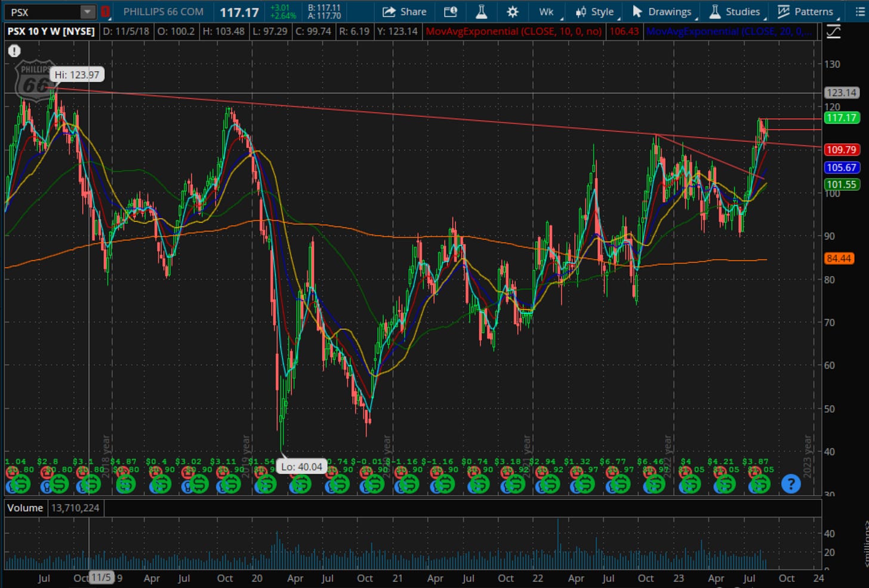Click the orange 84.44 price axis label
The width and height of the screenshot is (869, 588).
pyautogui.click(x=839, y=258)
